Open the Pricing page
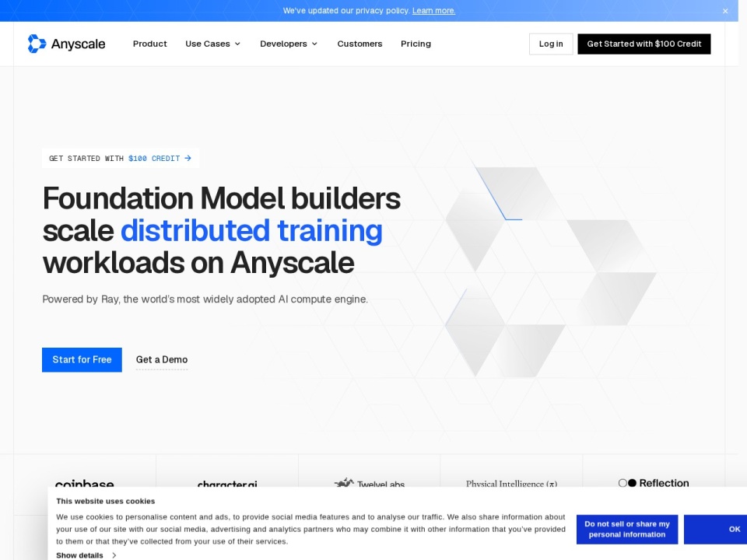 coord(416,44)
